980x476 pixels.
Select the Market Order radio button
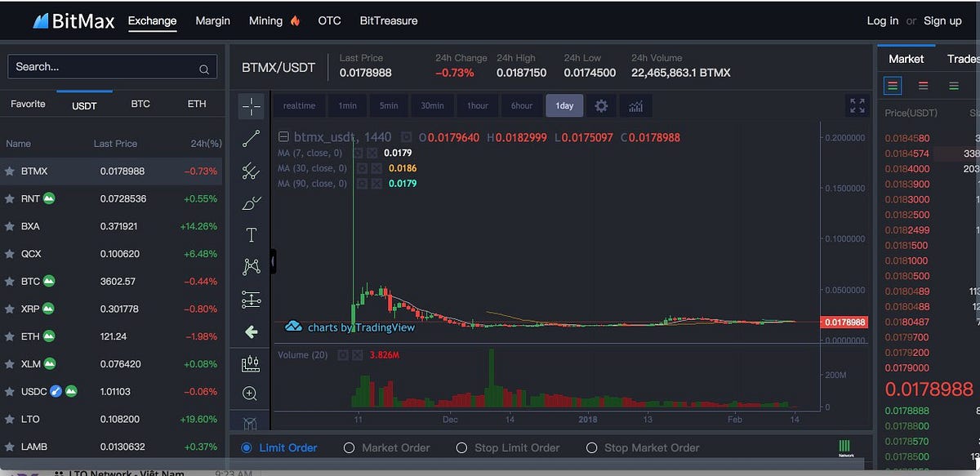click(x=350, y=447)
